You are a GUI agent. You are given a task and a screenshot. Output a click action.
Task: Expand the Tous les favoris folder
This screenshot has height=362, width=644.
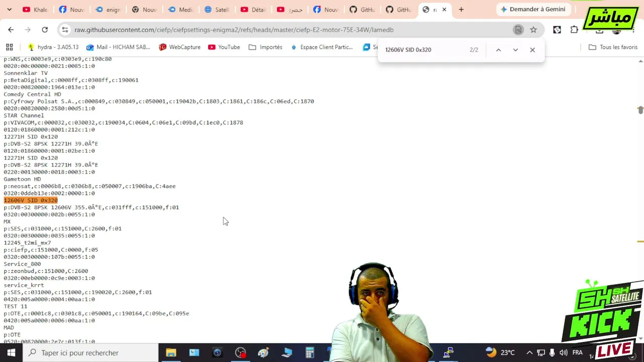pos(613,47)
